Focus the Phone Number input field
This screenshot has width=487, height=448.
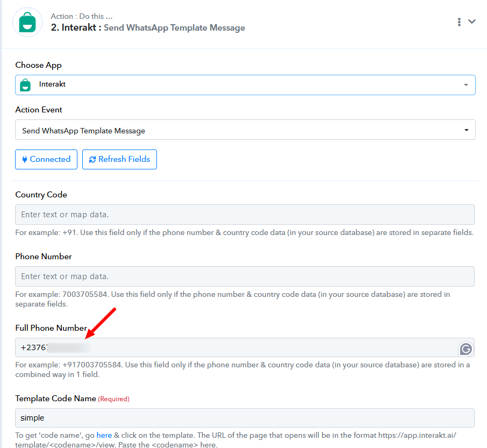tap(245, 276)
